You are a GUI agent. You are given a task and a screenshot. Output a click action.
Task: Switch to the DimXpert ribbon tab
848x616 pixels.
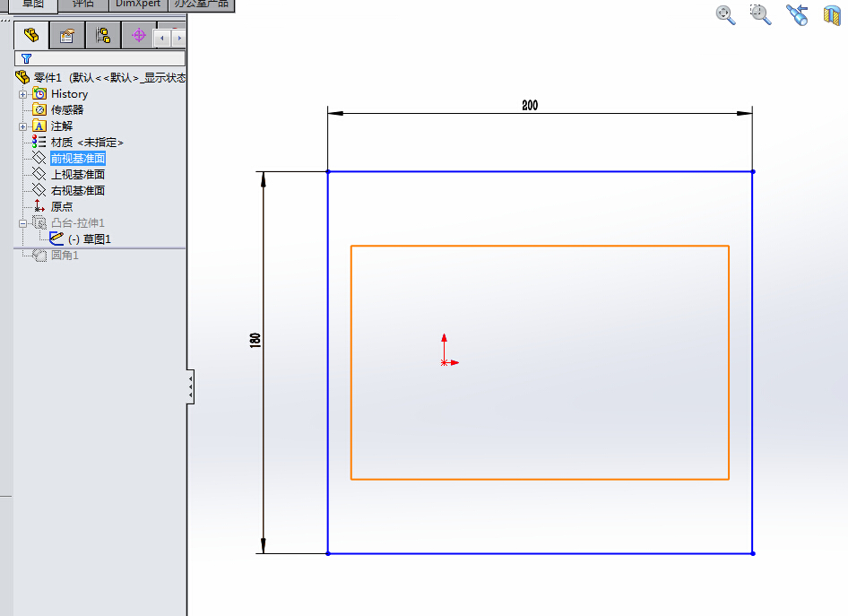coord(138,4)
